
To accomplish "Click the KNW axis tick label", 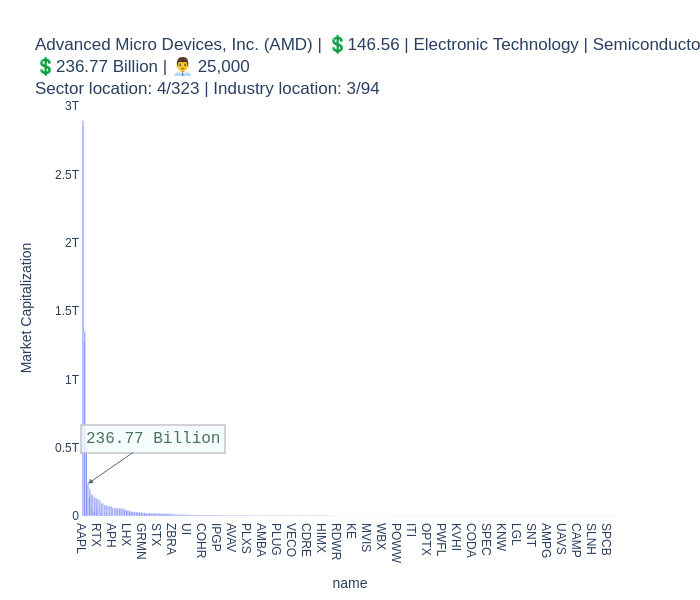I will coord(501,538).
